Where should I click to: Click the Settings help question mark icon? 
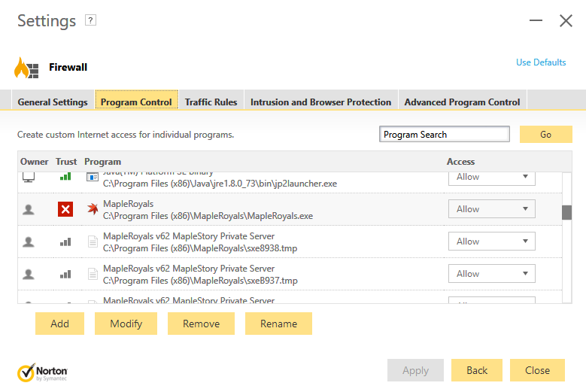click(90, 20)
